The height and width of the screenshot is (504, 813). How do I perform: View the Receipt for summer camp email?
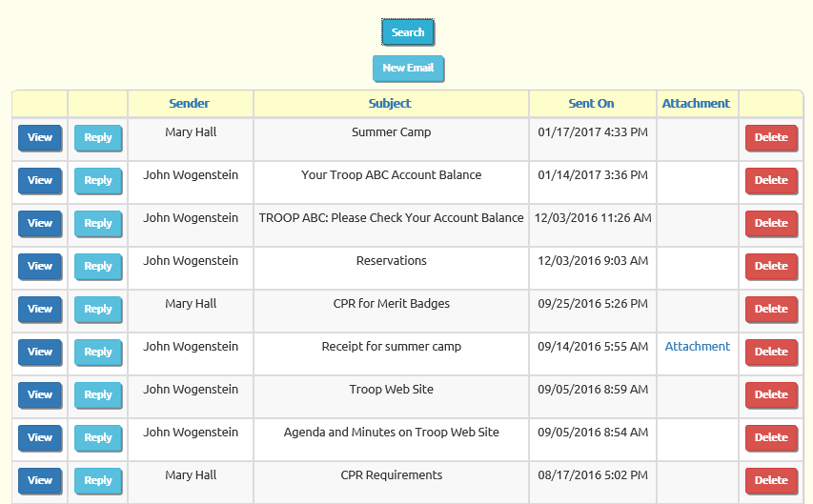(x=40, y=353)
